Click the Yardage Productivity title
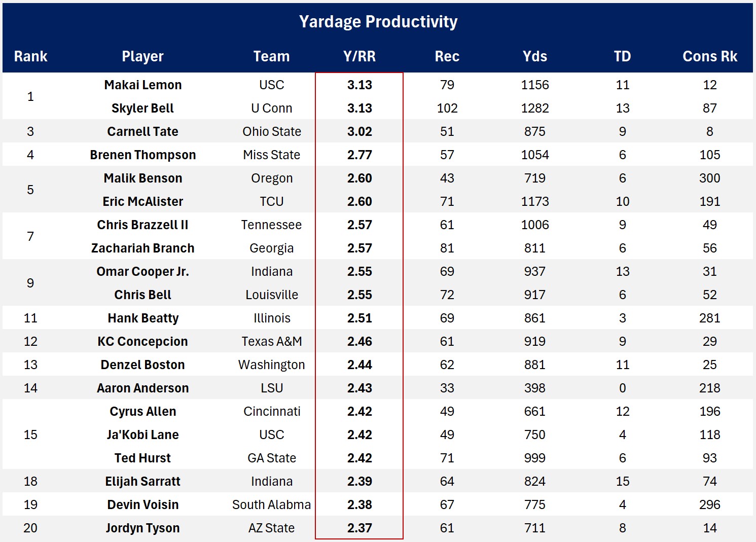Viewport: 756px width, 542px height. click(378, 22)
